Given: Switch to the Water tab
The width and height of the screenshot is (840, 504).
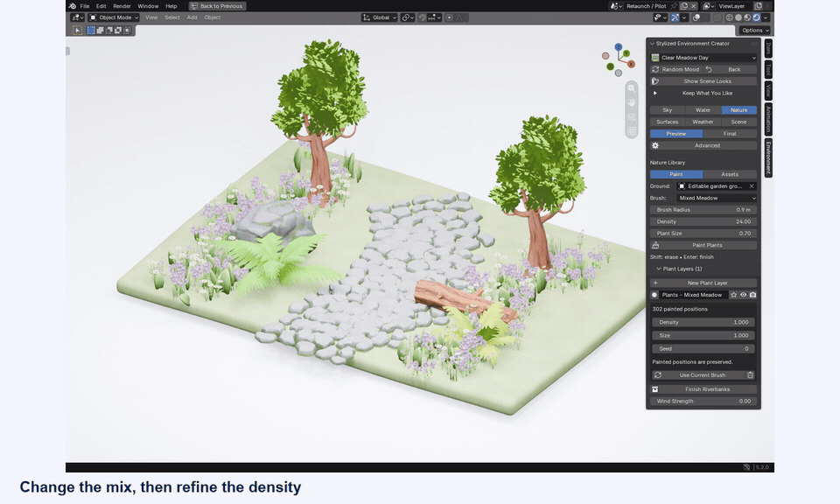Looking at the screenshot, I should [x=703, y=110].
